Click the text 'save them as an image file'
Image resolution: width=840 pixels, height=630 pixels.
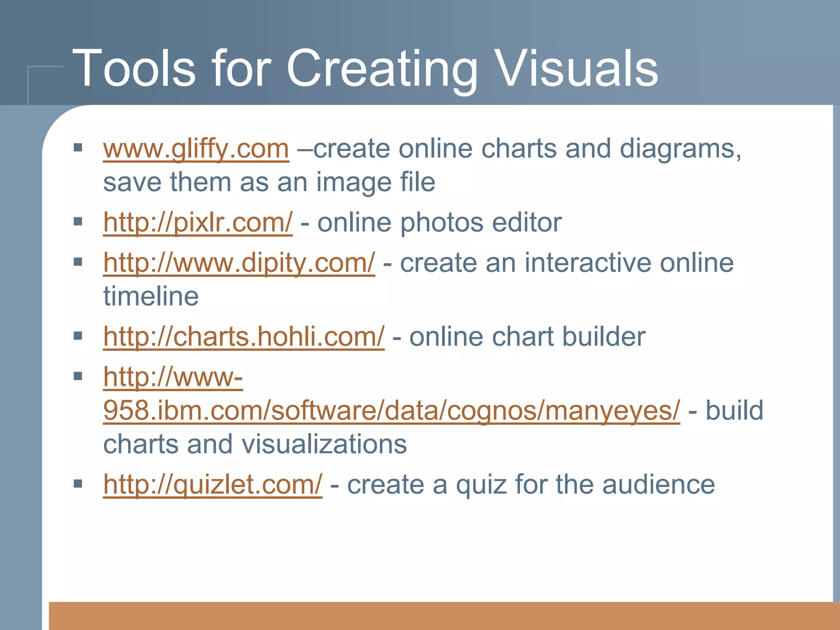point(269,183)
